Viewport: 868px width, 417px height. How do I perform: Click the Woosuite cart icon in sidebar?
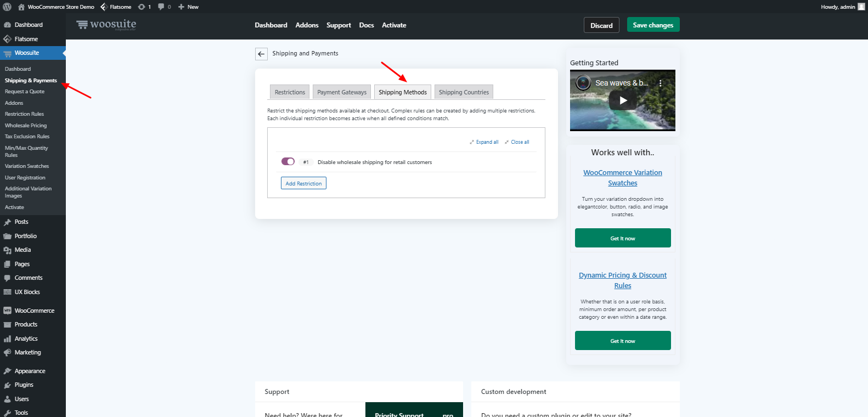[7, 53]
